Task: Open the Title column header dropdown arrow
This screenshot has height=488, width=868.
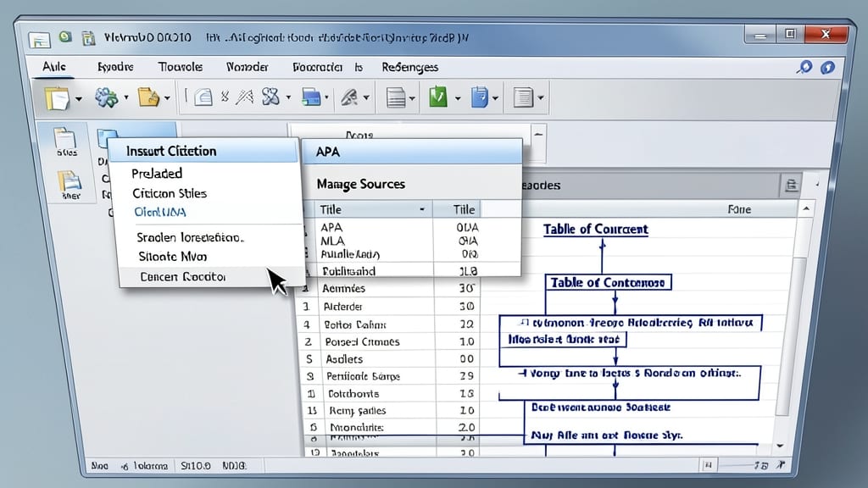Action: click(x=422, y=210)
